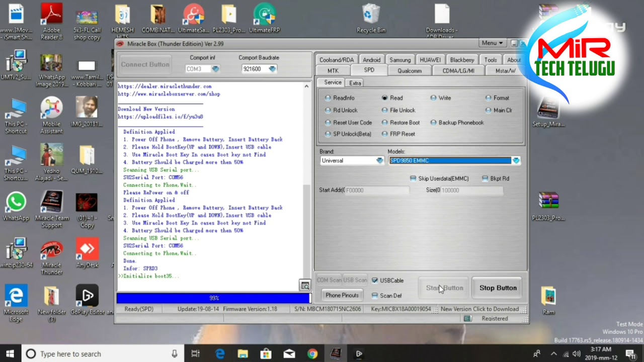Switch to the MTK tab
The width and height of the screenshot is (644, 362).
pyautogui.click(x=333, y=70)
